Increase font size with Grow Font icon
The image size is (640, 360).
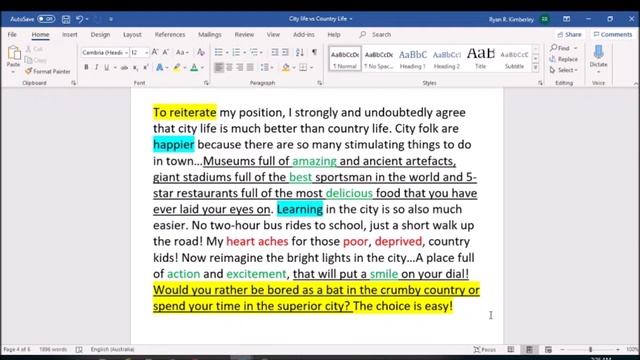tap(155, 52)
